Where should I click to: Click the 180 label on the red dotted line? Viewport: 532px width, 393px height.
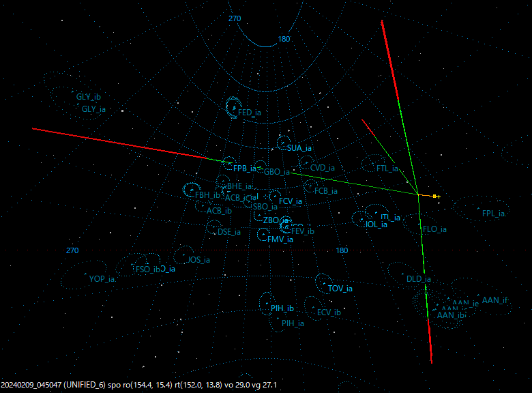[x=342, y=250]
